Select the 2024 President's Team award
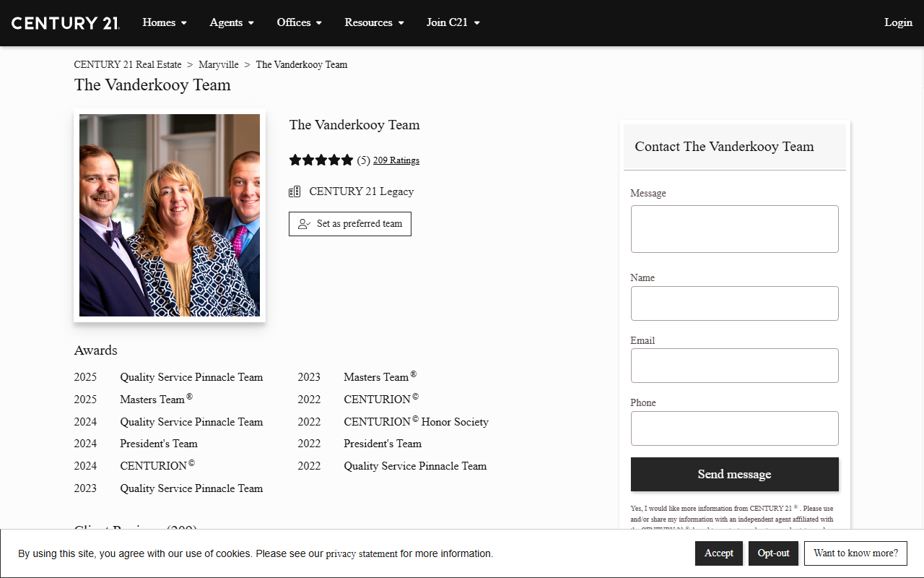Viewport: 924px width, 578px height. click(x=159, y=444)
